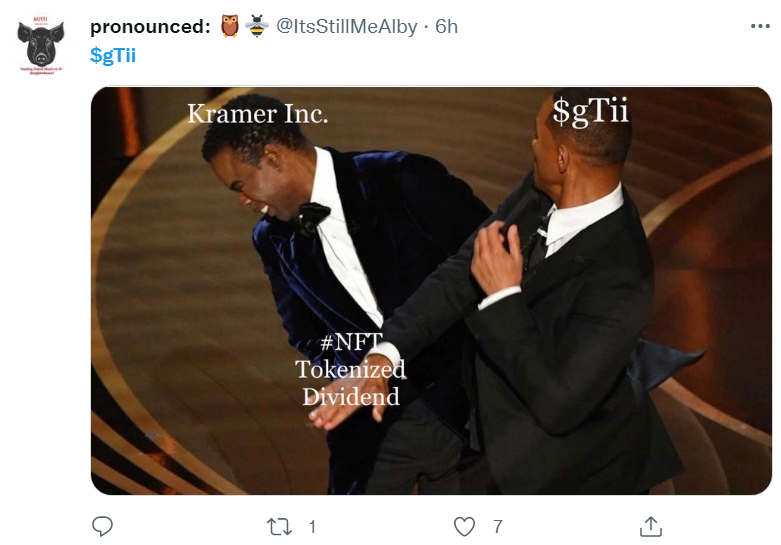Screen dimensions: 781x545
Task: Open the reply speech-bubble icon
Action: (x=103, y=526)
